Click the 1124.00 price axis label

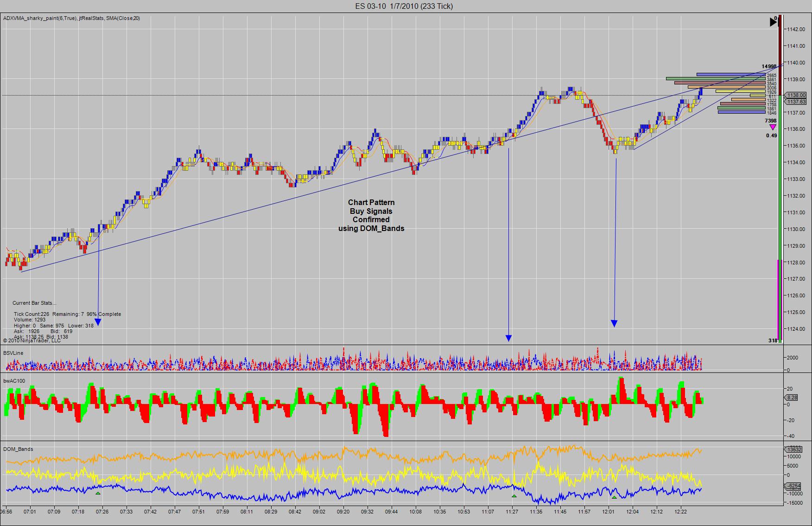click(x=796, y=329)
